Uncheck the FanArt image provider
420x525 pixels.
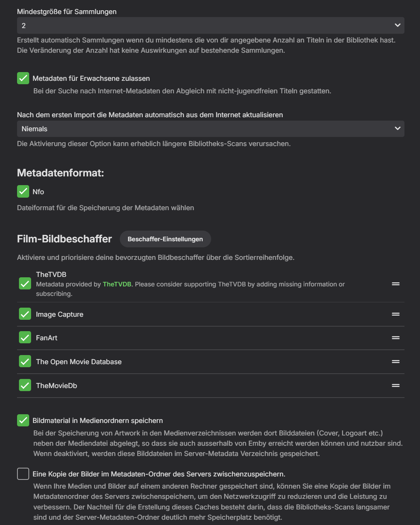25,338
